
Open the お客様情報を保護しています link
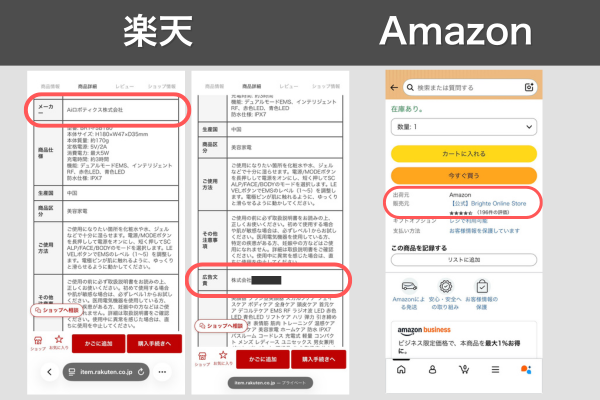484,231
